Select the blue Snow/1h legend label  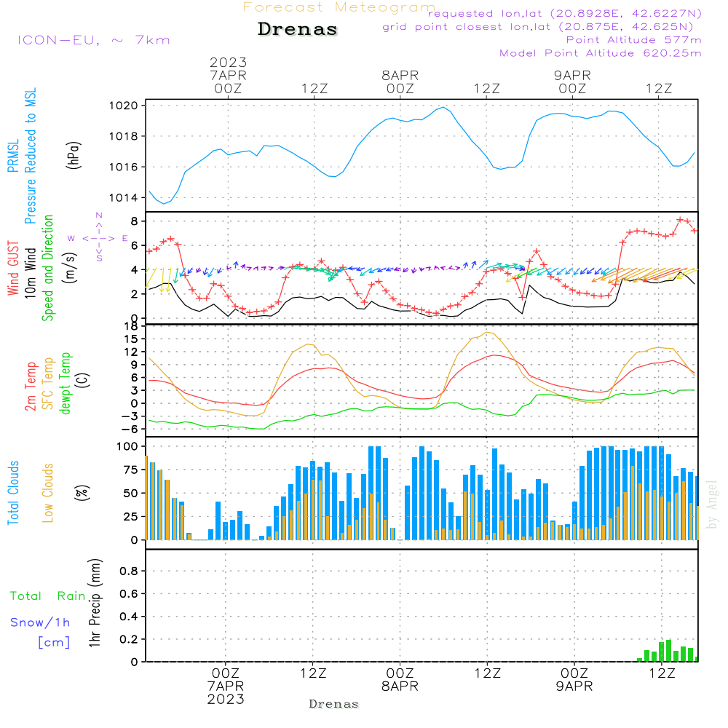coord(40,622)
